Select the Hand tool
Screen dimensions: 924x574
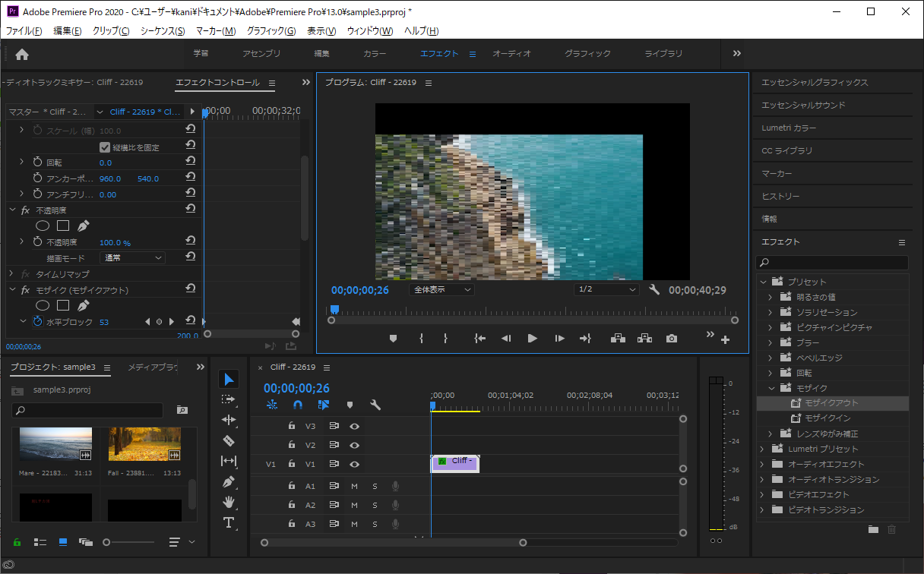click(229, 502)
